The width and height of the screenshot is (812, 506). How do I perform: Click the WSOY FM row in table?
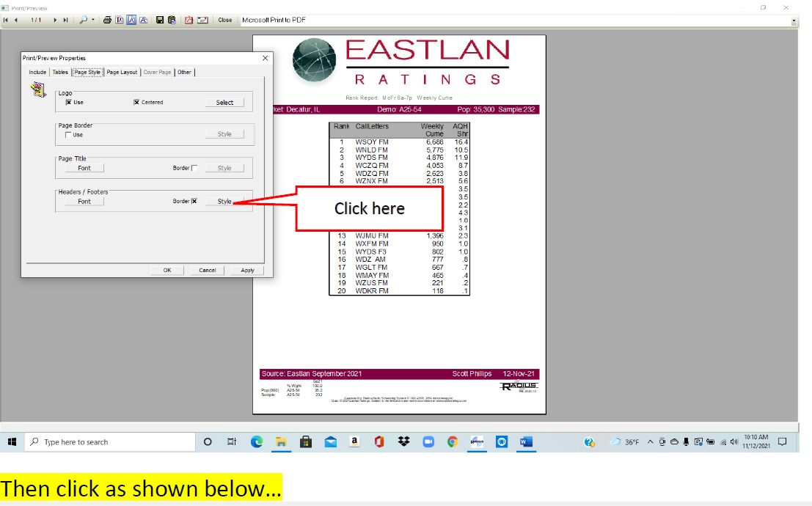[x=400, y=142]
